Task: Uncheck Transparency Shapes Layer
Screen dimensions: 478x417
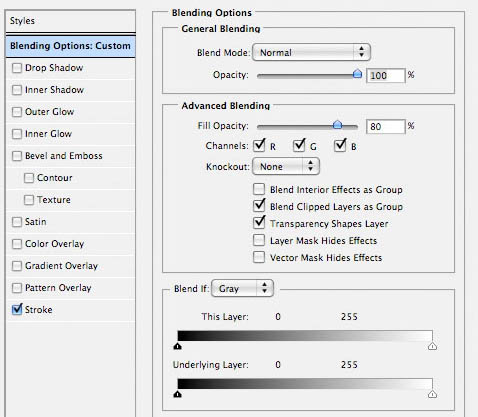Action: pos(259,223)
